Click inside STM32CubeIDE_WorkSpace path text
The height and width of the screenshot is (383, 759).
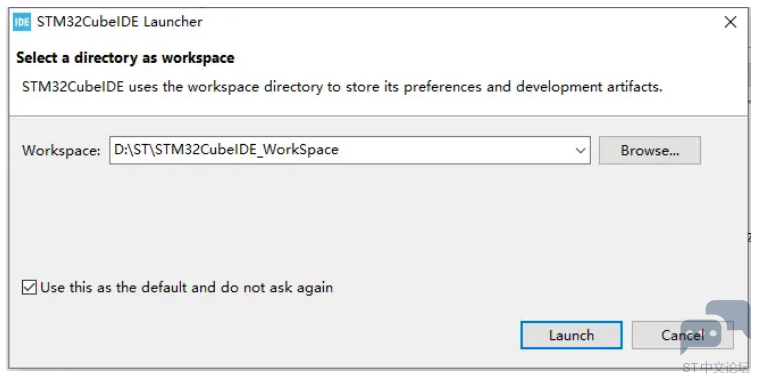click(x=247, y=150)
